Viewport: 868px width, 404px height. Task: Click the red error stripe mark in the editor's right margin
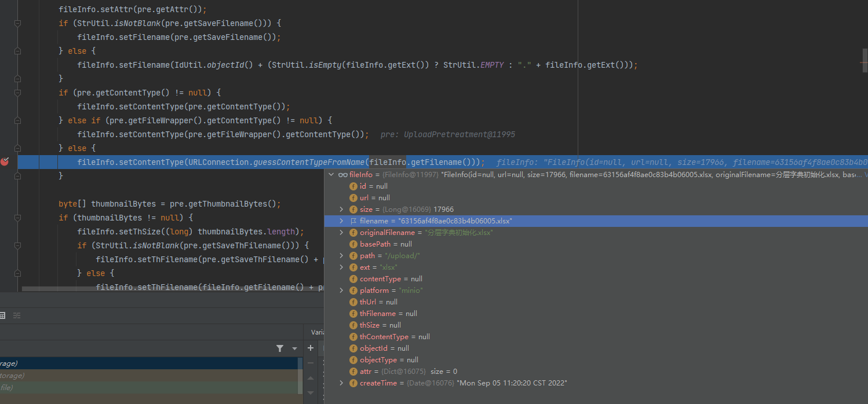tap(864, 63)
